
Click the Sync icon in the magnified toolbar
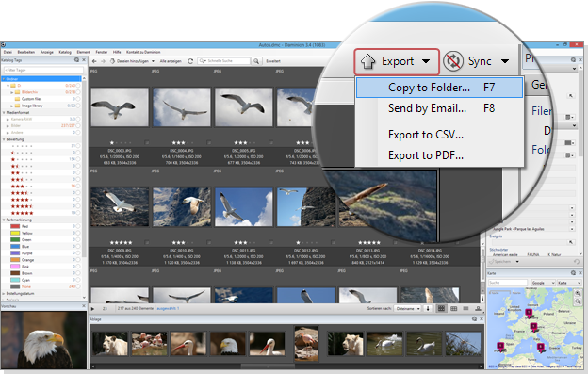(x=453, y=61)
